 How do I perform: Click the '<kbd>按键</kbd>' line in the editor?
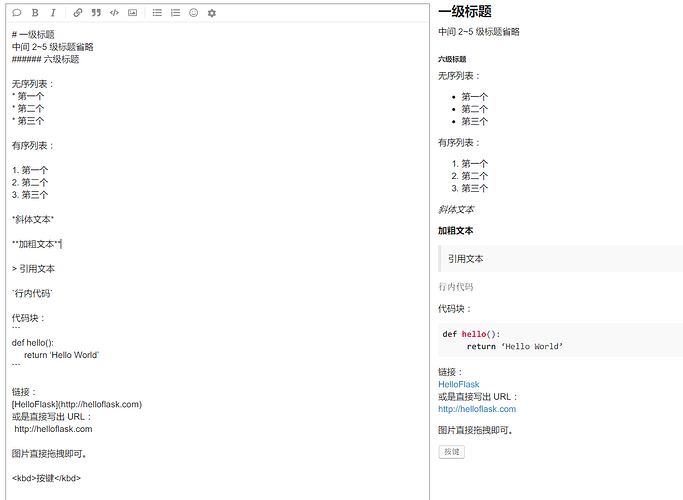pyautogui.click(x=46, y=478)
